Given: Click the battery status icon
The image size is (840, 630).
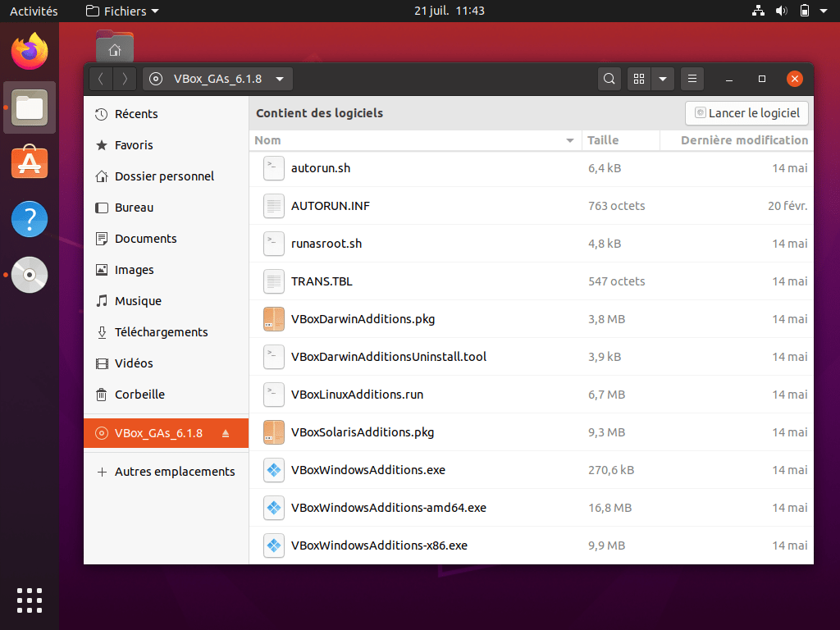Looking at the screenshot, I should pyautogui.click(x=805, y=11).
